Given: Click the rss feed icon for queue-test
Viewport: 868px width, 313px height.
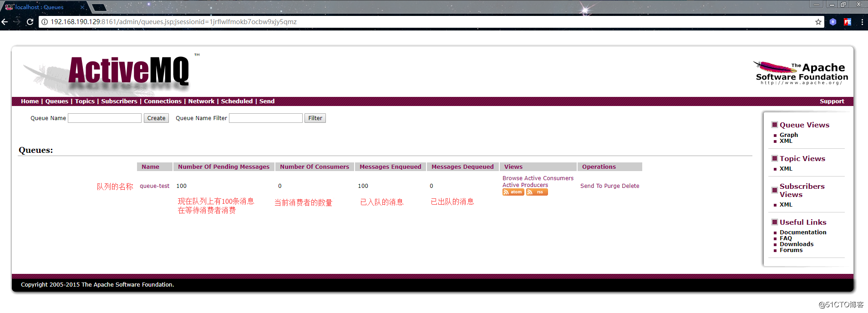Looking at the screenshot, I should coord(537,192).
